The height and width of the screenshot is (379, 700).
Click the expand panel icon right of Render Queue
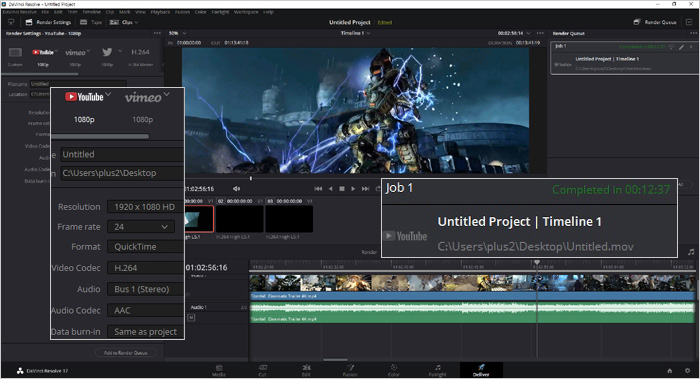click(689, 22)
